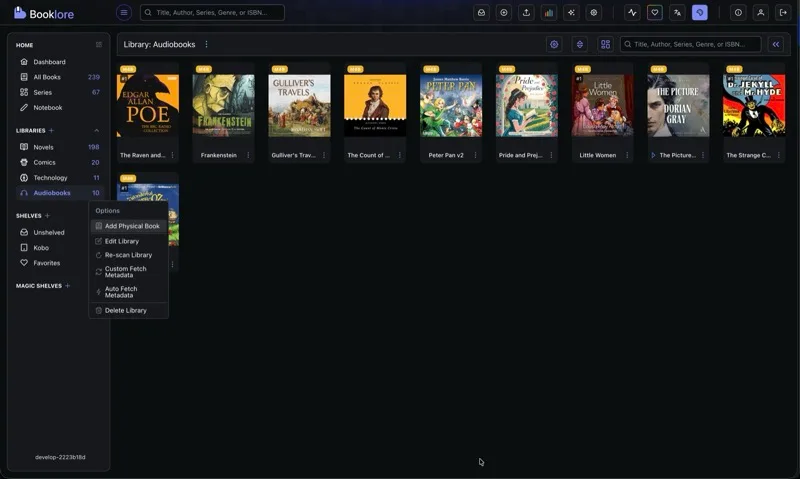Choose Edit Library from the options menu
This screenshot has height=479, width=800.
(129, 241)
